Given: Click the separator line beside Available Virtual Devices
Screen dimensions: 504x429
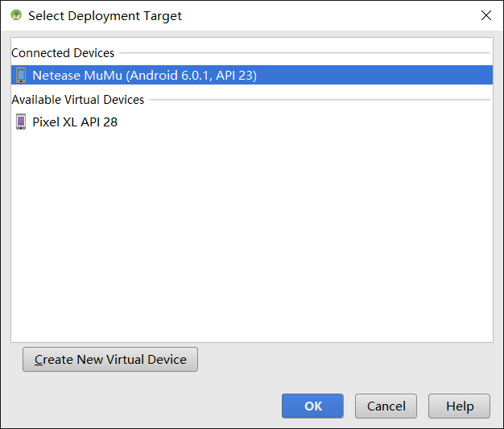Looking at the screenshot, I should click(x=320, y=100).
